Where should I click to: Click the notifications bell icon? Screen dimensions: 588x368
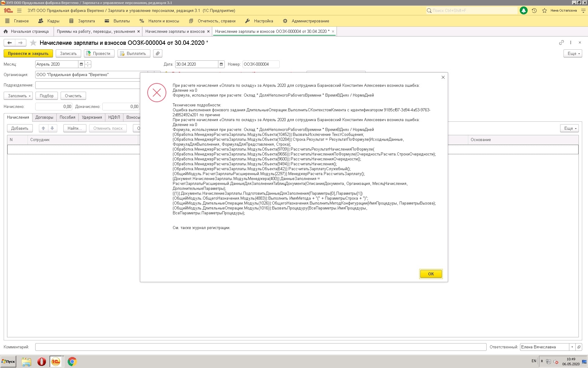524,10
